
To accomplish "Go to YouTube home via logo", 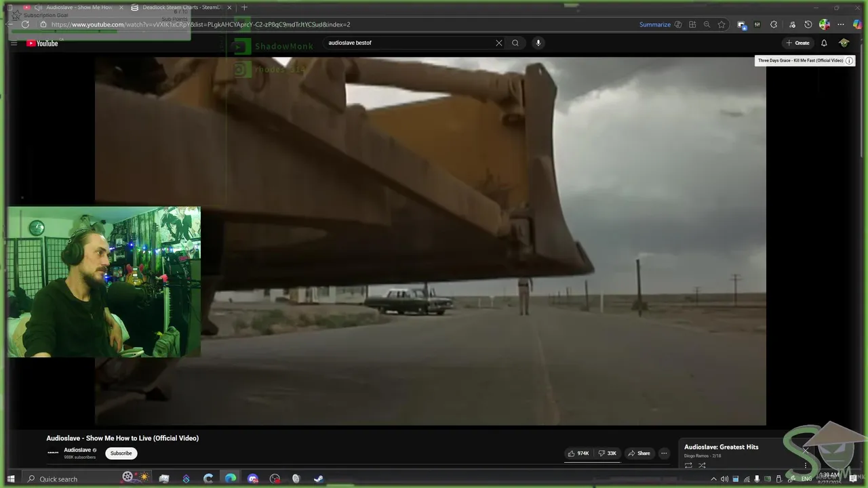I will click(42, 43).
